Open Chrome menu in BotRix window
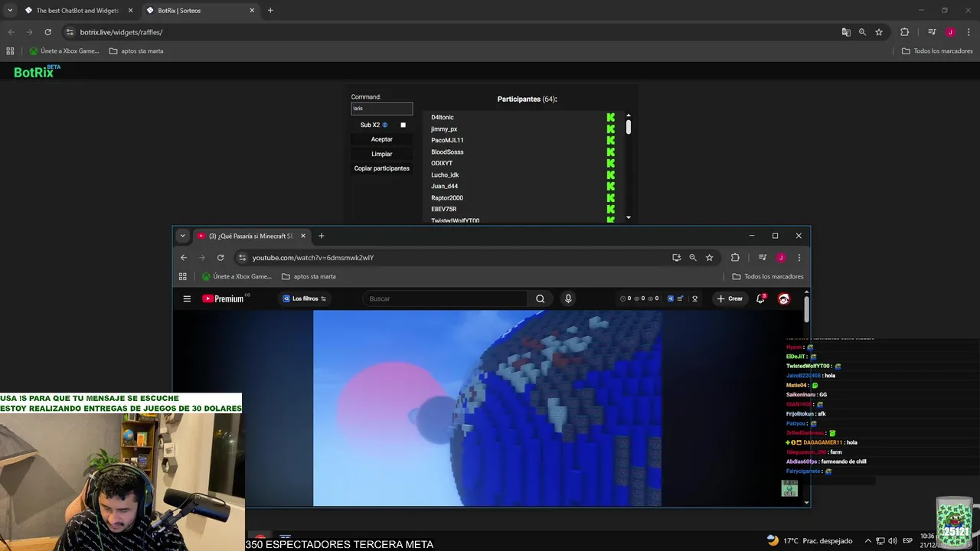Viewport: 980px width, 551px height. tap(969, 32)
